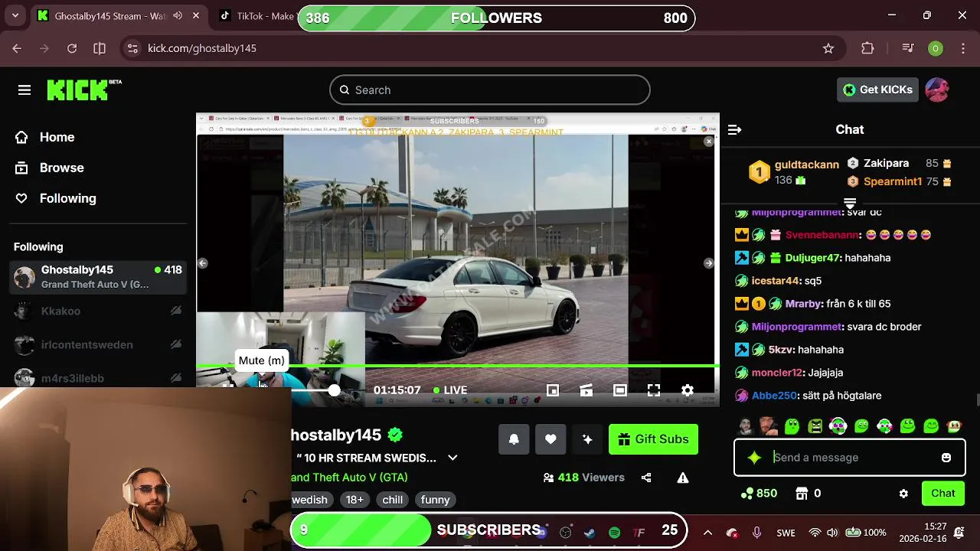Select Kkakoo offline channel
Screen dimensions: 980x551
click(x=98, y=311)
